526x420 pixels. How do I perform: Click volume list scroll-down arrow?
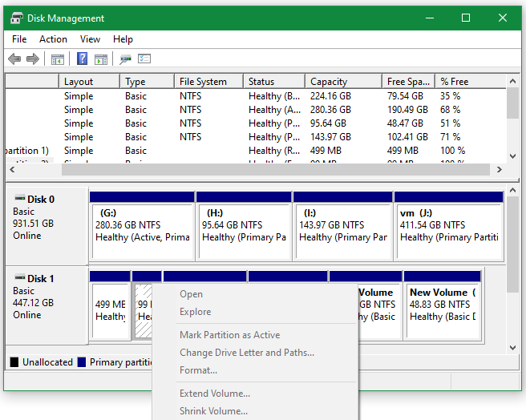pos(512,156)
